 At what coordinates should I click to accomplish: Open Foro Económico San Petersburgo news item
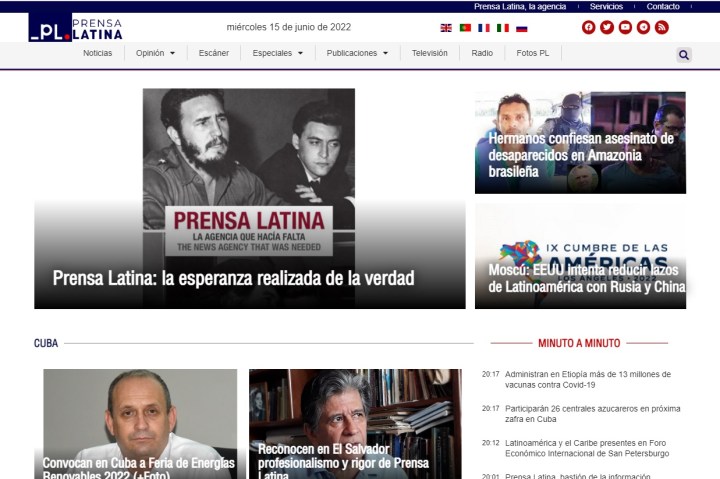pos(587,448)
